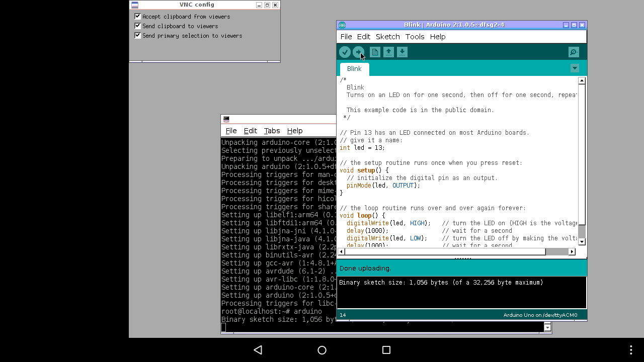
Task: Click the 'void setup() {' code line
Action: point(364,170)
